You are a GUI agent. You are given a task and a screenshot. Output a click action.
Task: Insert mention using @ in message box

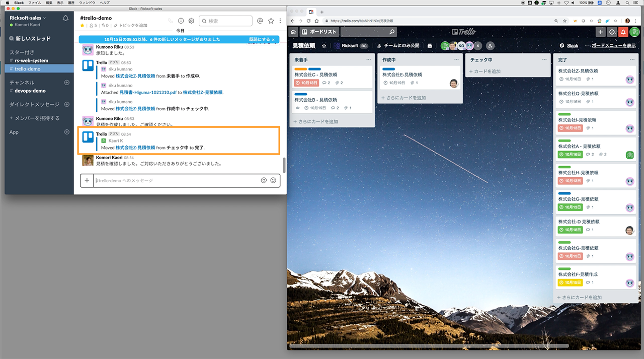pyautogui.click(x=264, y=180)
